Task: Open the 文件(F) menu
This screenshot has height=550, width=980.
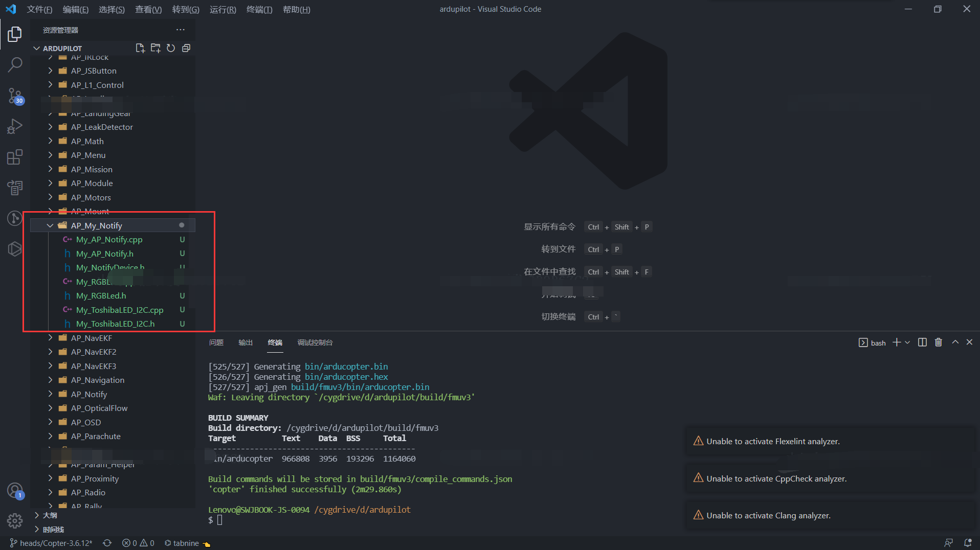Action: click(39, 9)
